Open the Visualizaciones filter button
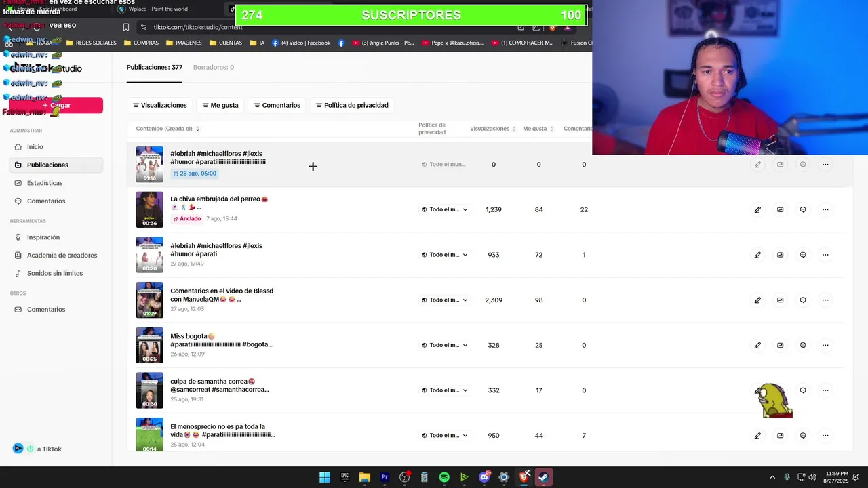 coord(160,105)
